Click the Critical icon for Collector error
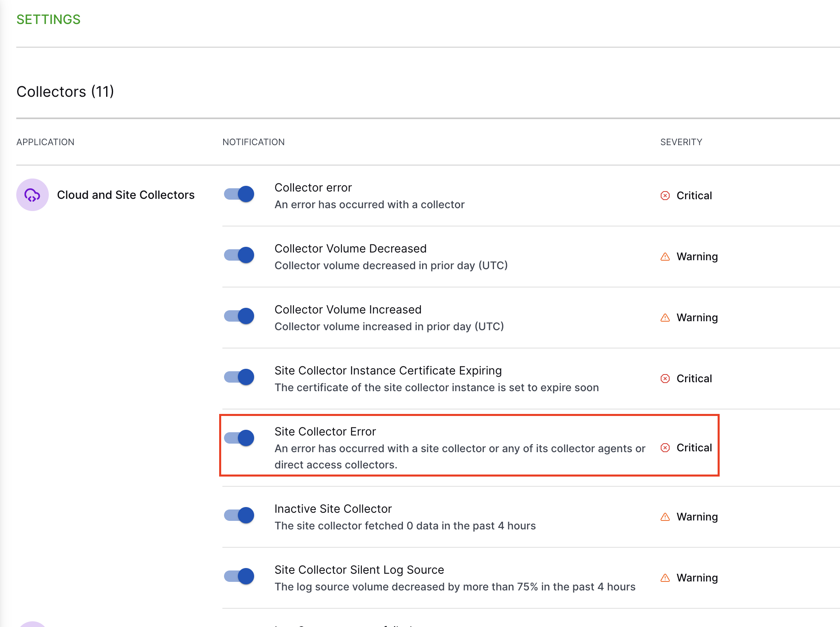Image resolution: width=840 pixels, height=627 pixels. tap(665, 196)
